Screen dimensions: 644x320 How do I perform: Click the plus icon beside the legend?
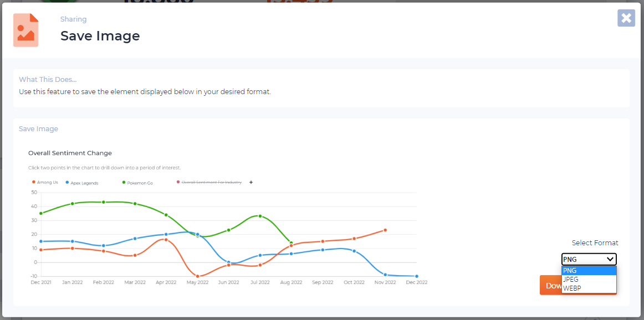point(251,182)
